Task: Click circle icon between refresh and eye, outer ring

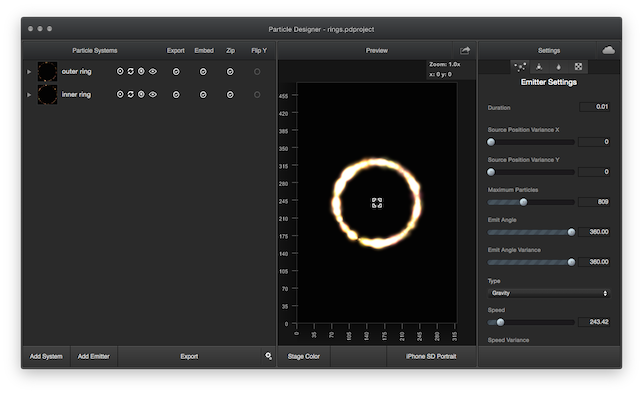Action: [x=141, y=71]
